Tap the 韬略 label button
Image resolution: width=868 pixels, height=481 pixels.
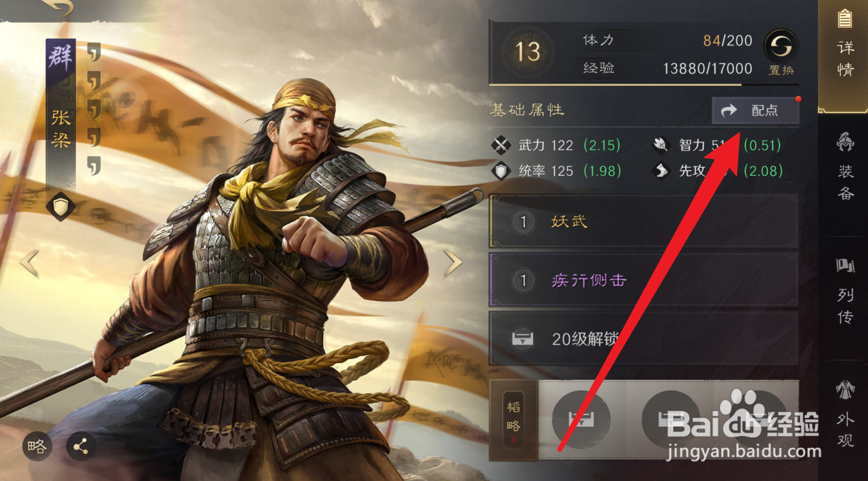click(x=513, y=420)
